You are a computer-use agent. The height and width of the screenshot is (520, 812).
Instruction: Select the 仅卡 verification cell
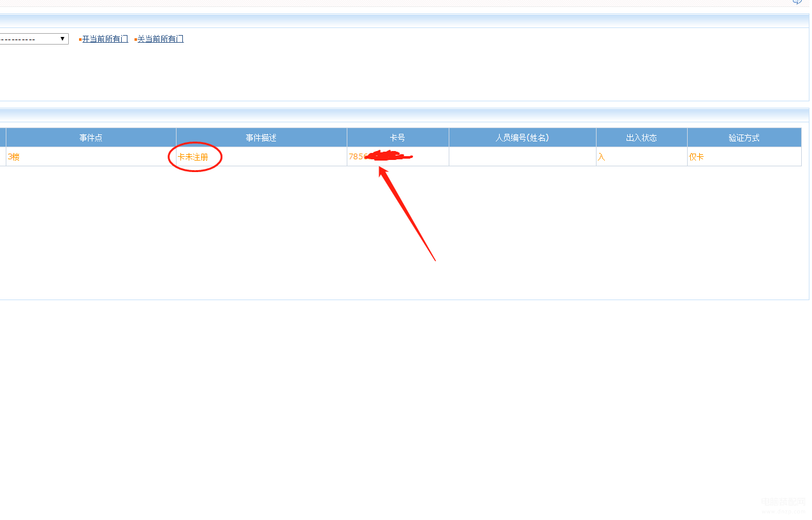point(744,157)
